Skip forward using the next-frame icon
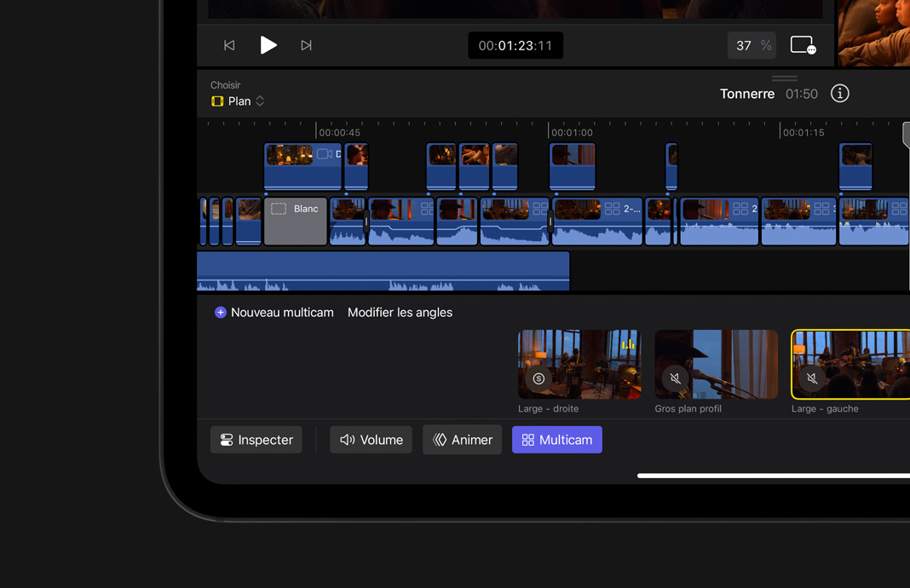 (x=306, y=45)
